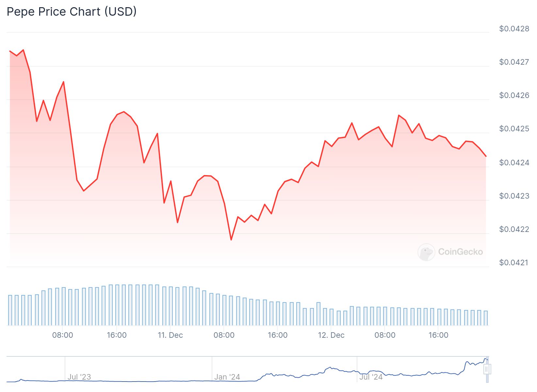The width and height of the screenshot is (537, 392).
Task: Click the 11. Dec date label
Action: (x=170, y=335)
